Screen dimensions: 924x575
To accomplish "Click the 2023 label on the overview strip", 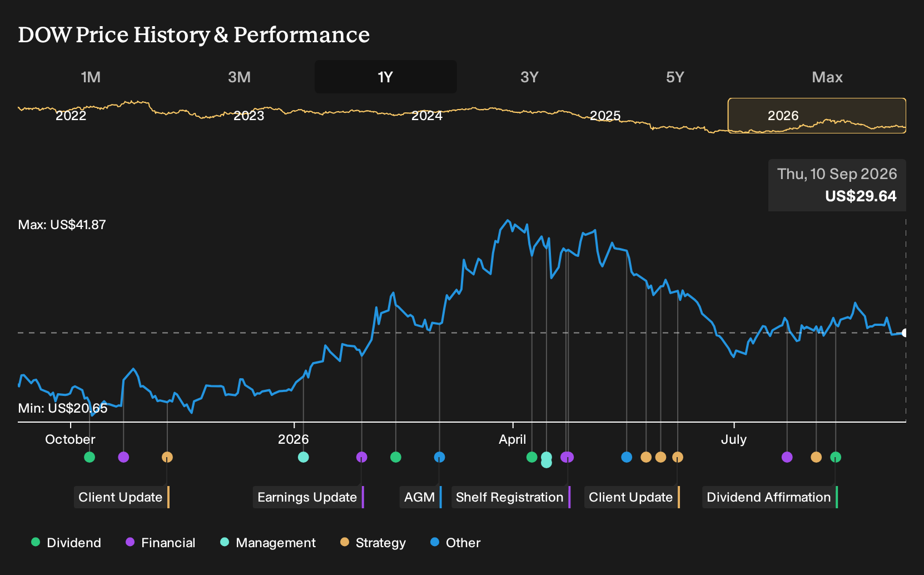I will tap(249, 116).
